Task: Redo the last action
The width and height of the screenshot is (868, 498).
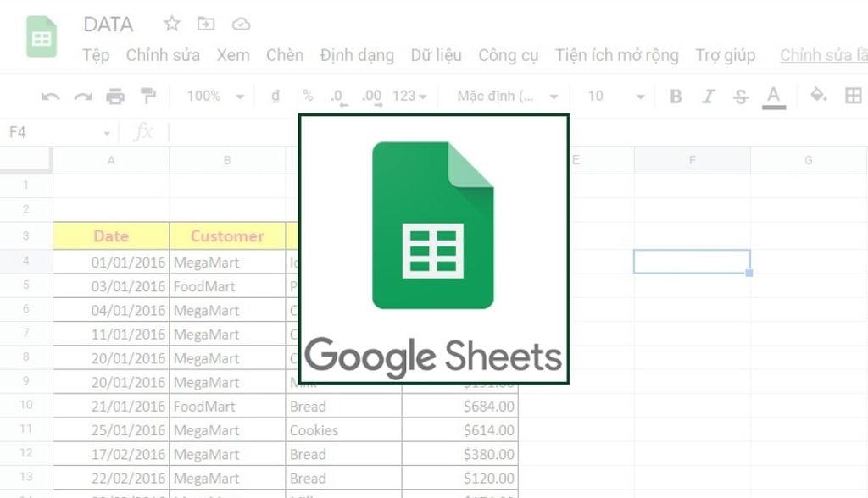Action: click(x=83, y=97)
